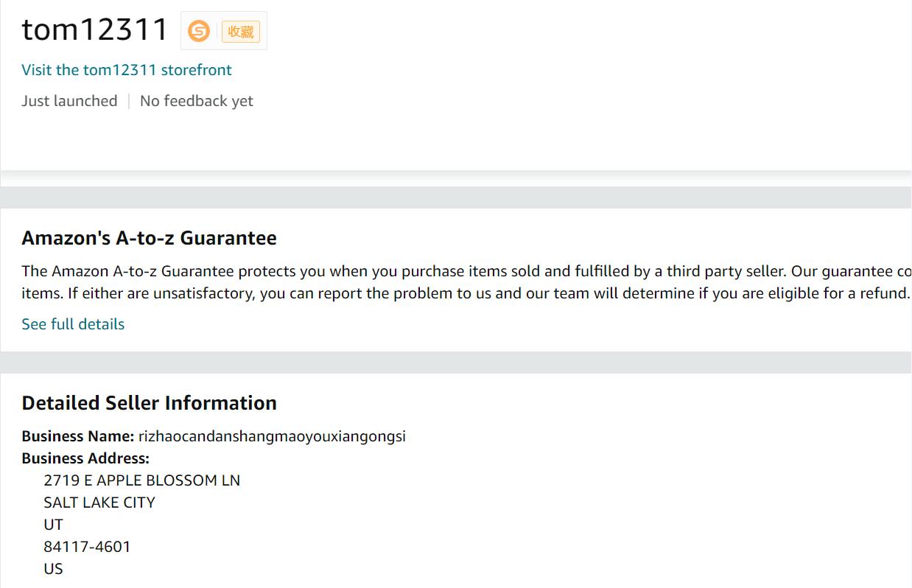Click the business name rizhaocandanshangmaoyouxiangongsi

pyautogui.click(x=272, y=436)
